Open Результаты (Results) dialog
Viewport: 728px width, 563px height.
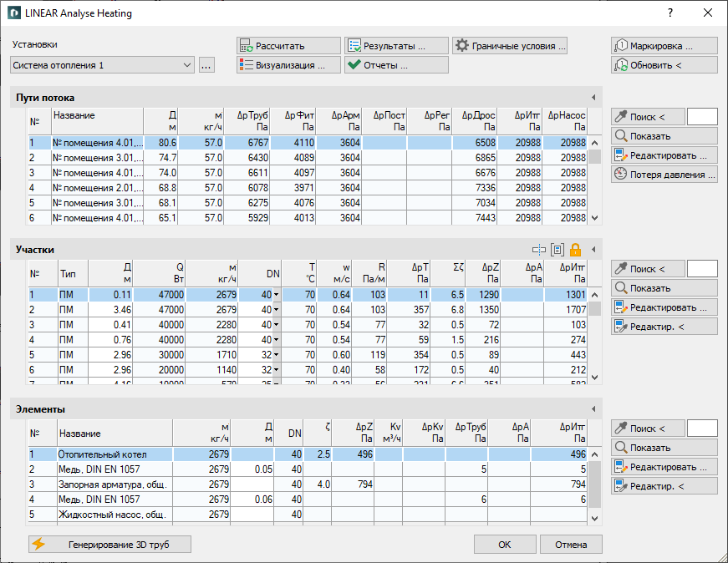[396, 46]
